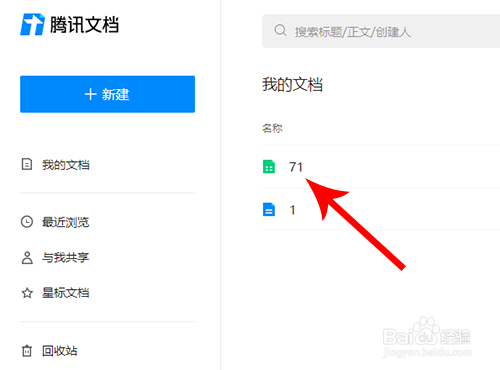Open 我的文档 in the sidebar
The height and width of the screenshot is (370, 500).
(66, 165)
